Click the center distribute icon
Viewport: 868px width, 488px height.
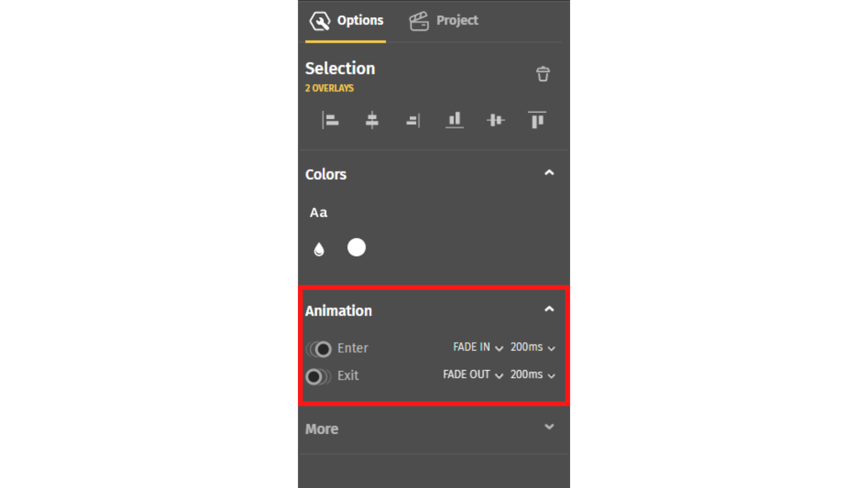coord(496,120)
